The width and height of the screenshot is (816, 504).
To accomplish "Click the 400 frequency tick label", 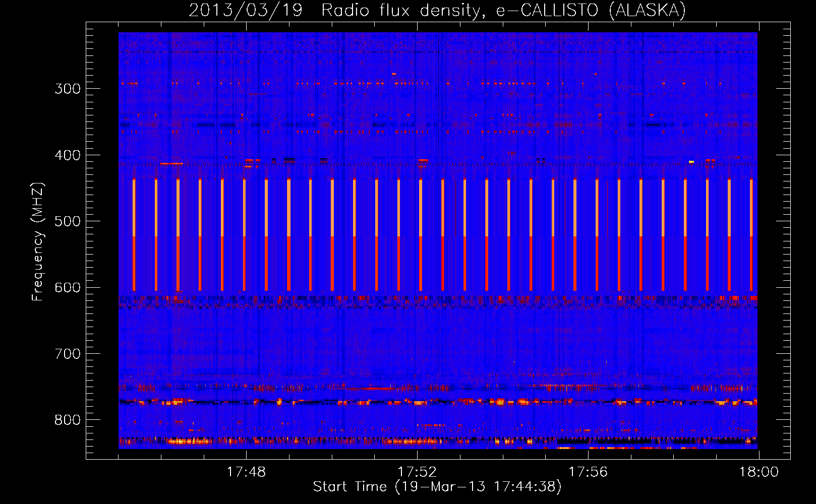I will click(68, 155).
